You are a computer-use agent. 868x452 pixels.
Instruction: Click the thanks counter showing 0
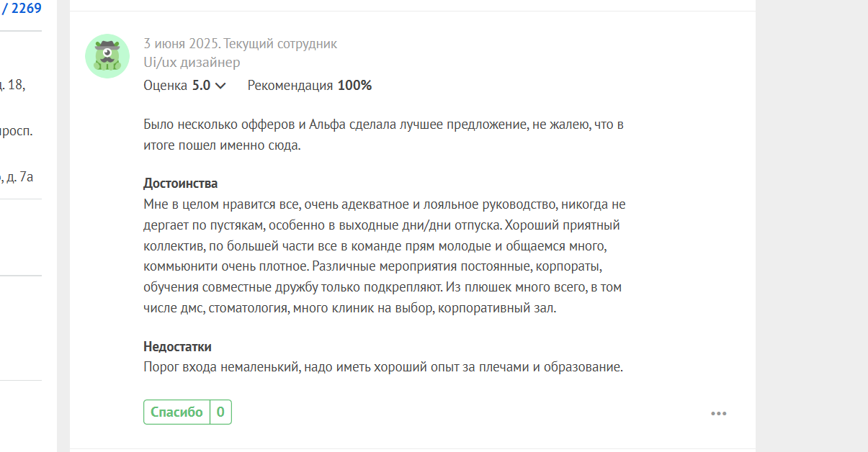pyautogui.click(x=220, y=412)
